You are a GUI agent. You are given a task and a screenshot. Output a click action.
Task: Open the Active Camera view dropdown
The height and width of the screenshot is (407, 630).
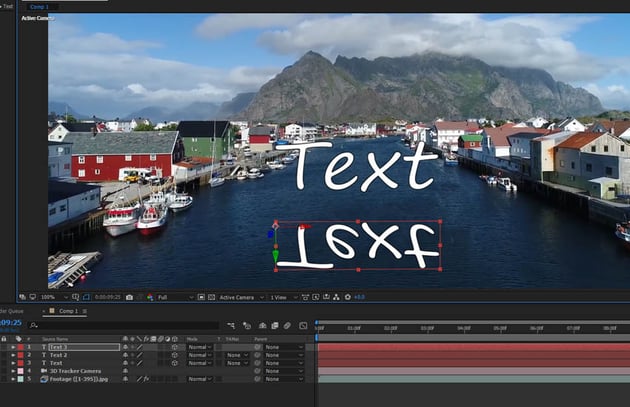coord(240,297)
